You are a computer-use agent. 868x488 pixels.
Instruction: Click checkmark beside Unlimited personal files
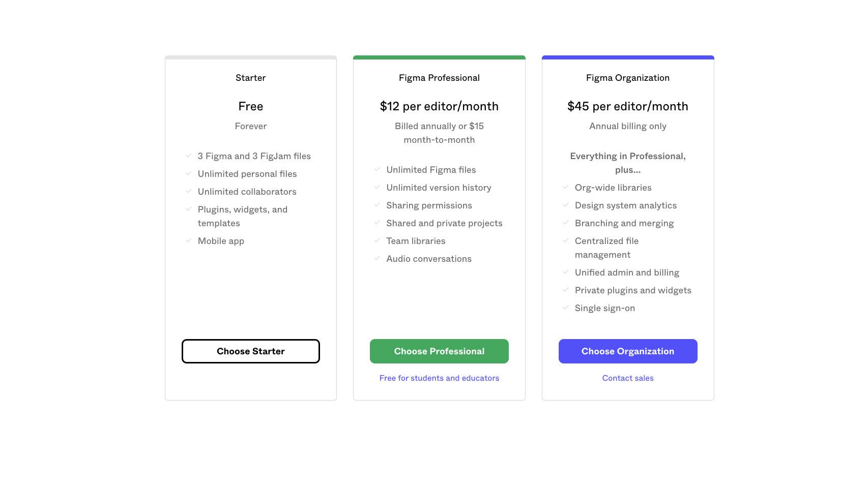tap(189, 173)
